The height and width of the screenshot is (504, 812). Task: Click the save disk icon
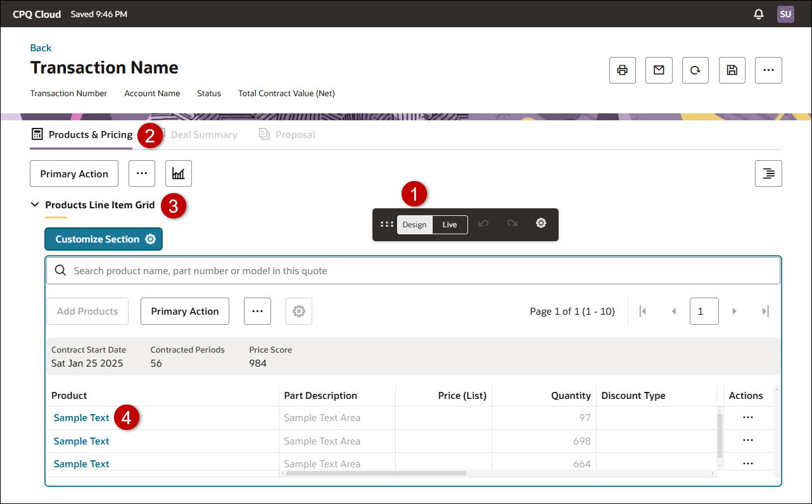coord(732,70)
